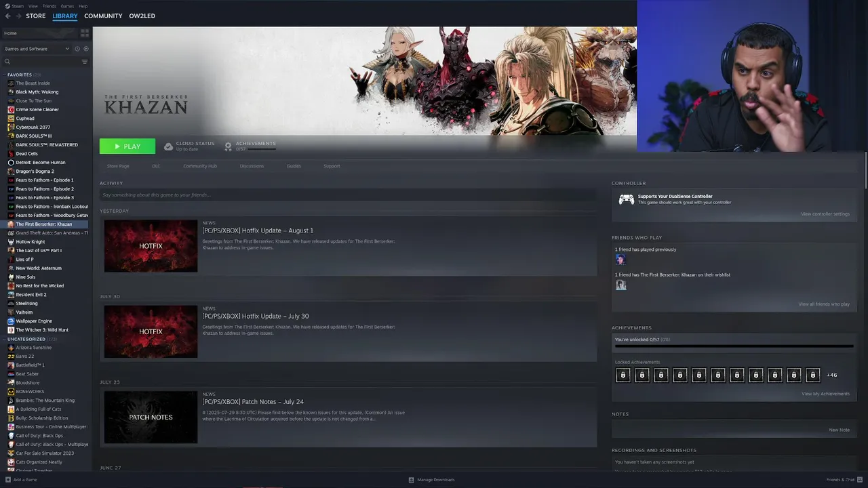
Task: Collapse the UNCATEGORIZED category
Action: [x=4, y=339]
